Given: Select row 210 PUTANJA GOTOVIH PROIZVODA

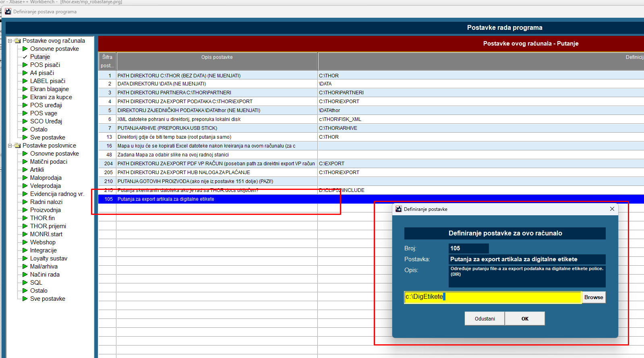Looking at the screenshot, I should click(x=371, y=181).
